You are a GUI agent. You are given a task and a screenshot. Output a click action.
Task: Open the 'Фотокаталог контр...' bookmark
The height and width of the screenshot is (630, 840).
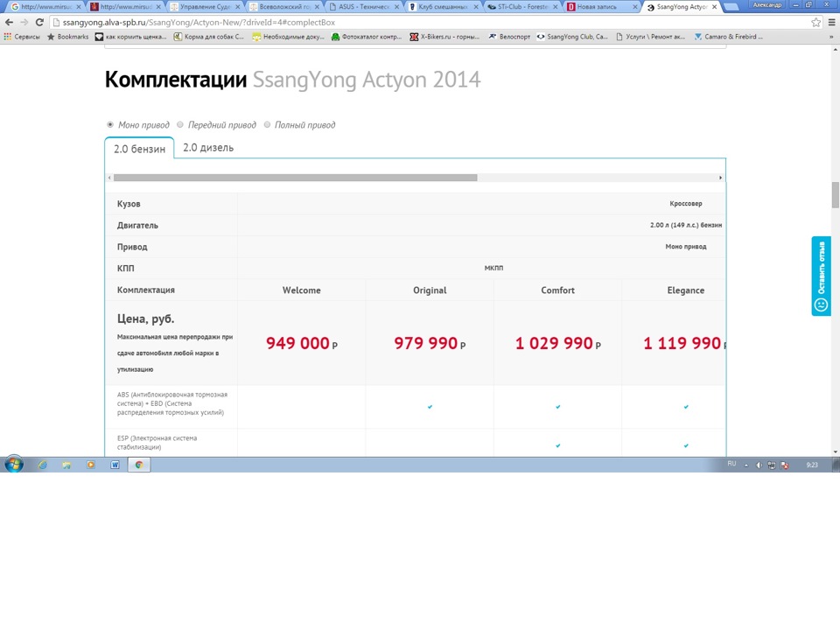tap(367, 37)
